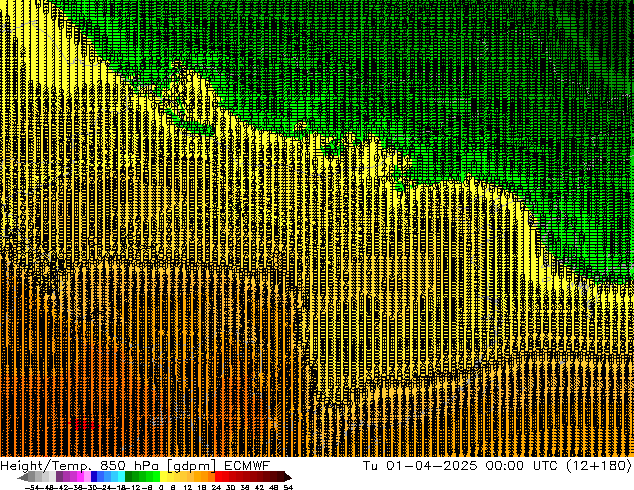Select the dark green swatch at -12
The height and width of the screenshot is (490, 634).
click(x=129, y=476)
